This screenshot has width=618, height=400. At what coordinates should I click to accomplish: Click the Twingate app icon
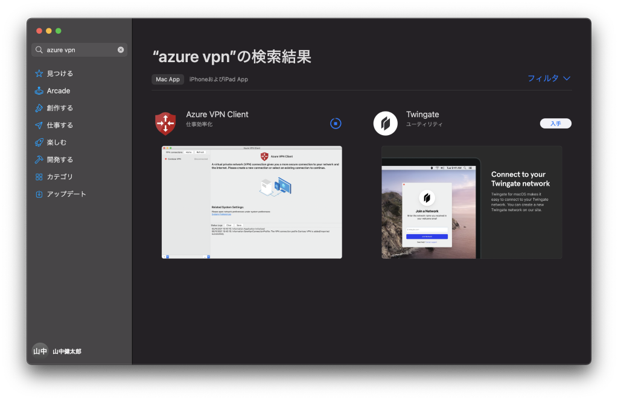(385, 123)
